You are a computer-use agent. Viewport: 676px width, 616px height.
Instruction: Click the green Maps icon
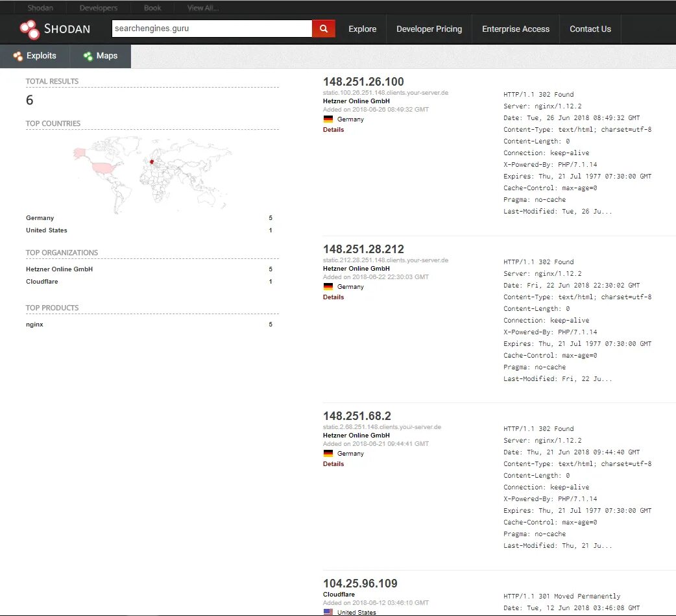[x=88, y=56]
